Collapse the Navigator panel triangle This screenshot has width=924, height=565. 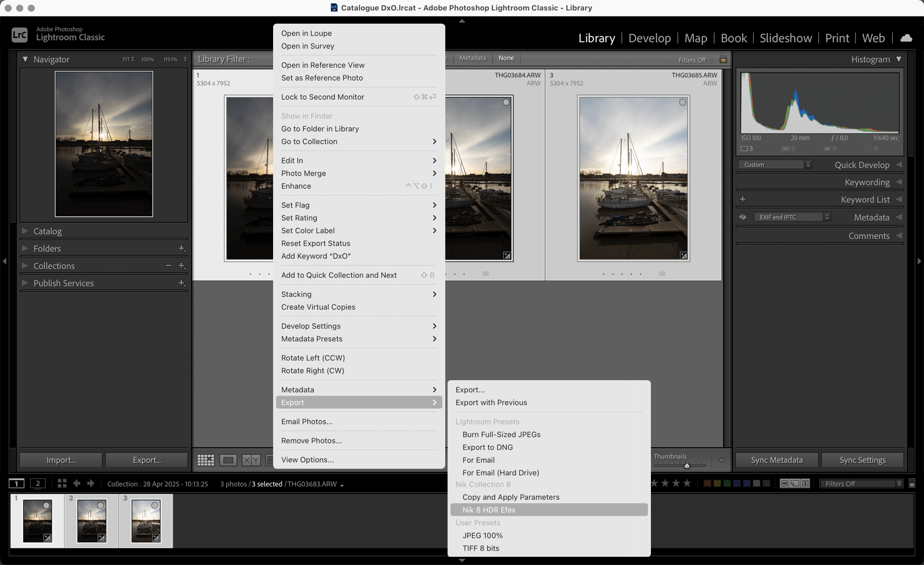(25, 59)
